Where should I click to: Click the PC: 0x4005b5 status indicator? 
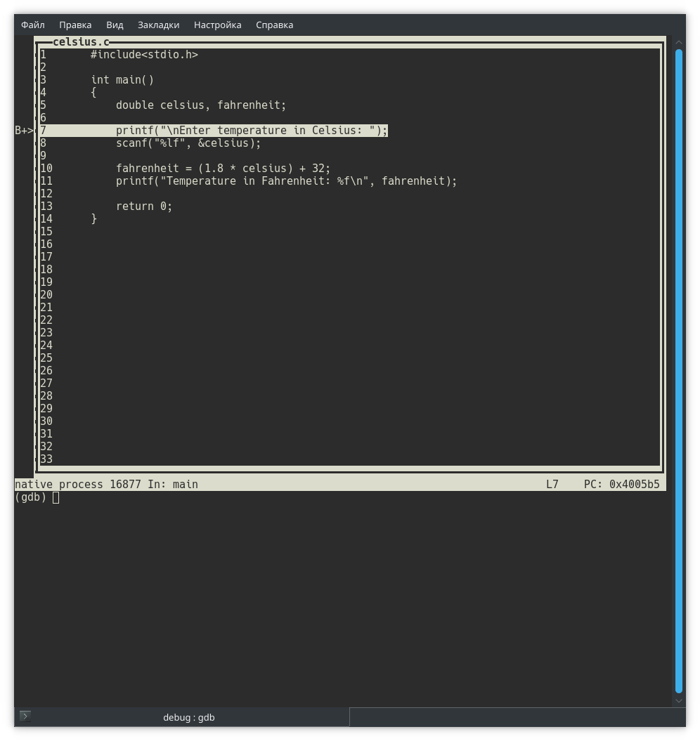(621, 485)
